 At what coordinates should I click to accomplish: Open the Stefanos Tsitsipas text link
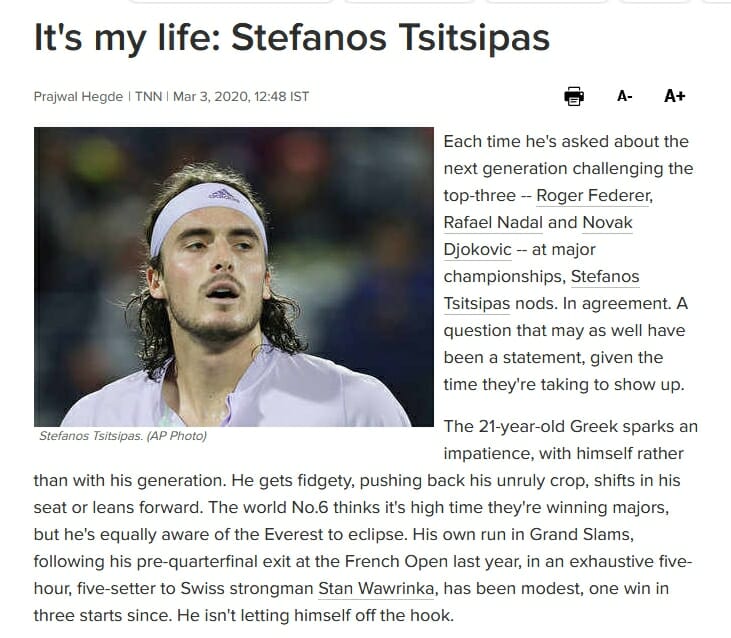[x=605, y=277]
